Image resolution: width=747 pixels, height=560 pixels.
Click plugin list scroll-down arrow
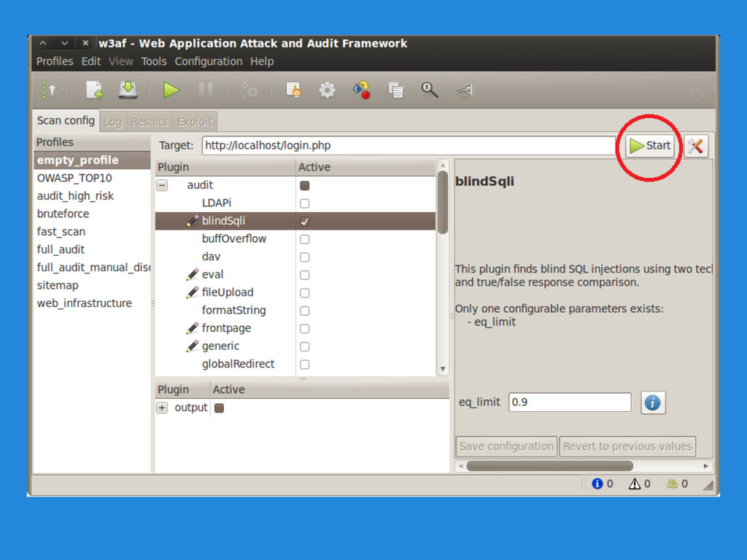(443, 369)
